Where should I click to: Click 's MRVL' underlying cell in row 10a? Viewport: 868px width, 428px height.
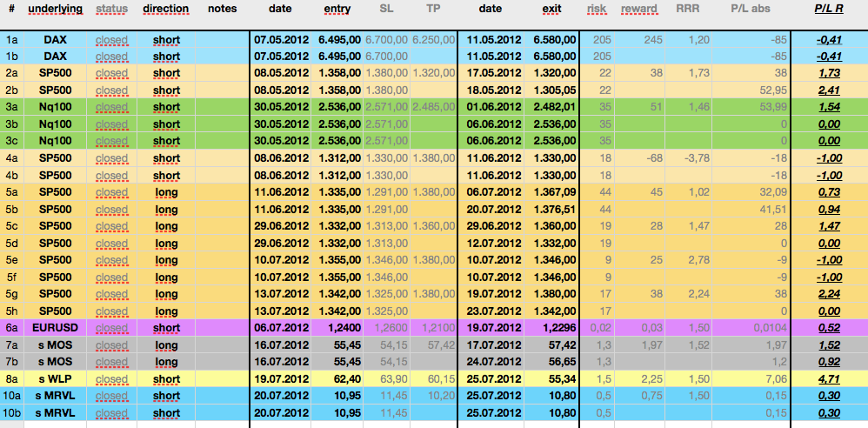tap(56, 397)
